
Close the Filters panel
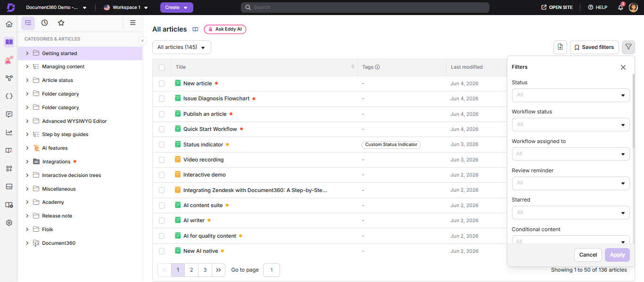(x=623, y=67)
